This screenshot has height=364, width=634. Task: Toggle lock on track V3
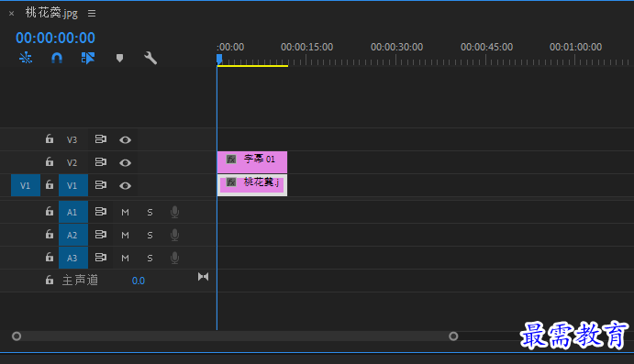click(50, 139)
